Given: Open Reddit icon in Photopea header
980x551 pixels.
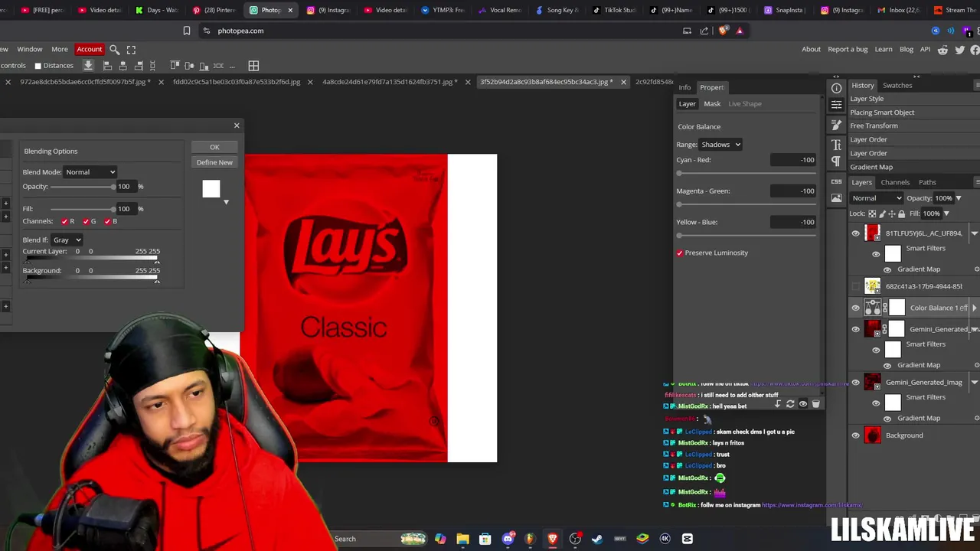Looking at the screenshot, I should coord(943,50).
